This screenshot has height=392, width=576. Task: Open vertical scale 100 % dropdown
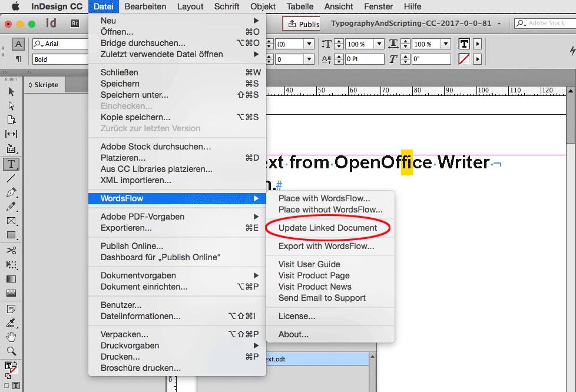(379, 44)
